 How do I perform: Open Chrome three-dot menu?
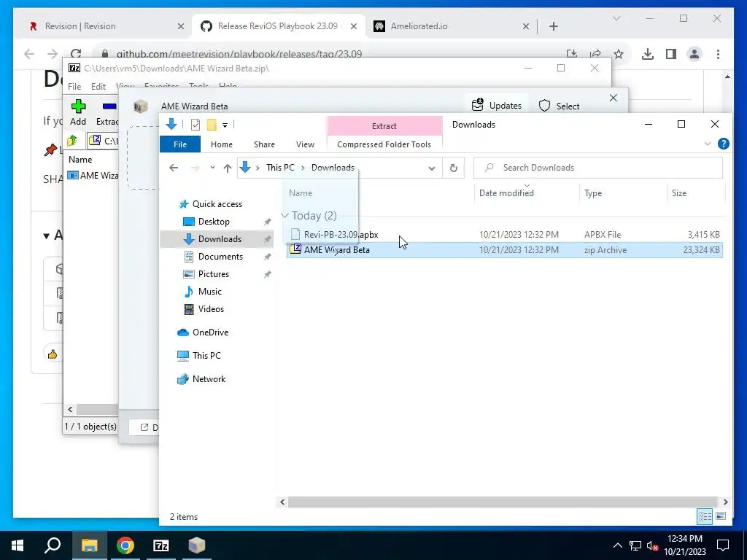pos(718,54)
